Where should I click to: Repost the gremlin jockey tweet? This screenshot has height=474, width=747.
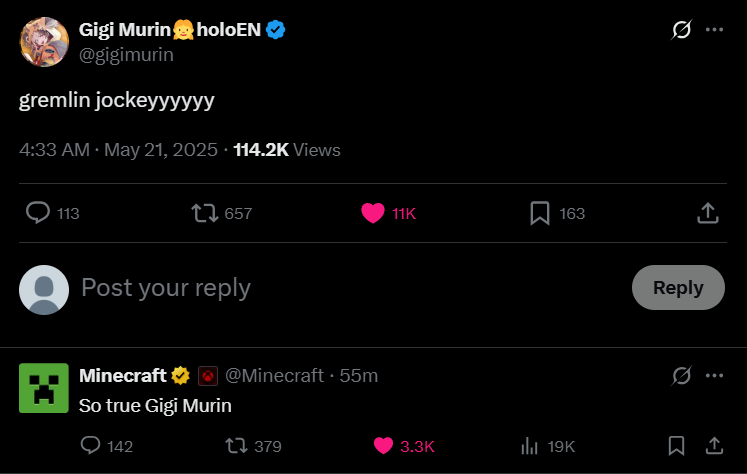tap(203, 213)
